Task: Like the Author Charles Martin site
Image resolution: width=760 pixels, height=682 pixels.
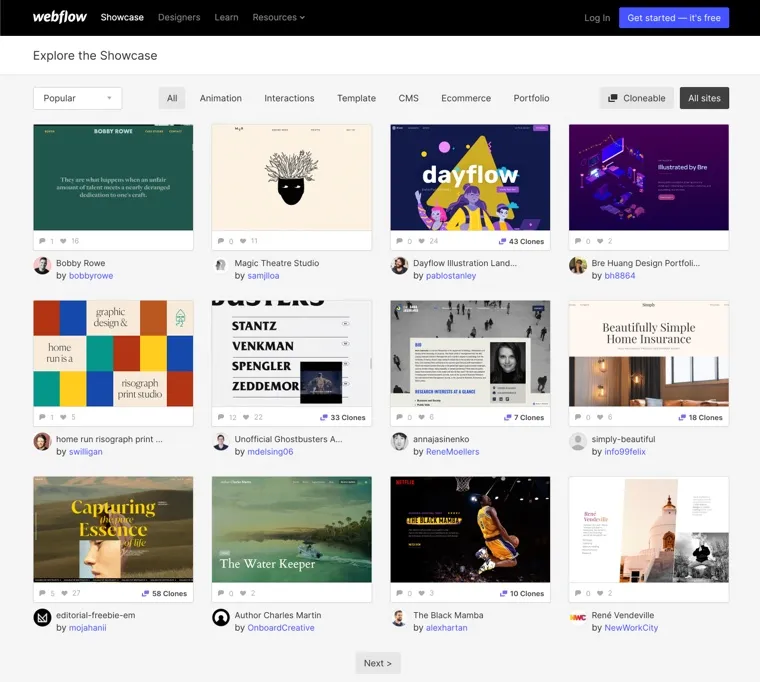Action: coord(243,593)
